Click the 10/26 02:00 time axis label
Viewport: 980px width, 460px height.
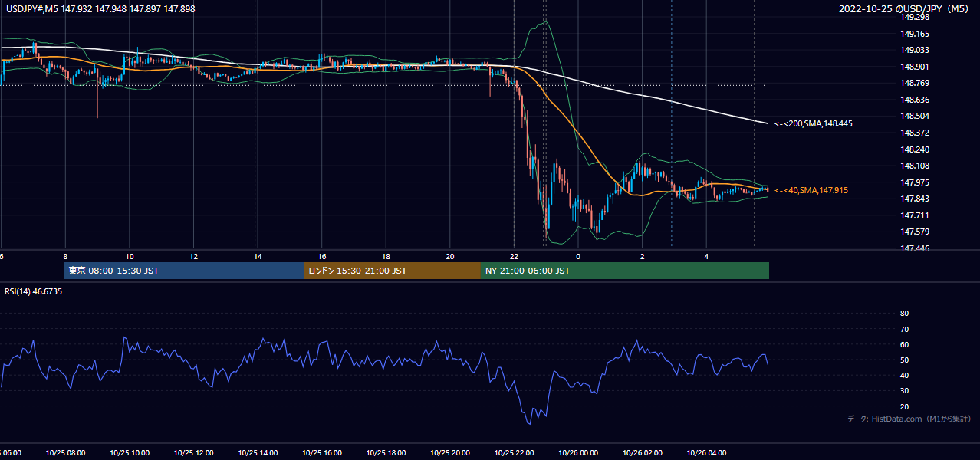click(643, 453)
